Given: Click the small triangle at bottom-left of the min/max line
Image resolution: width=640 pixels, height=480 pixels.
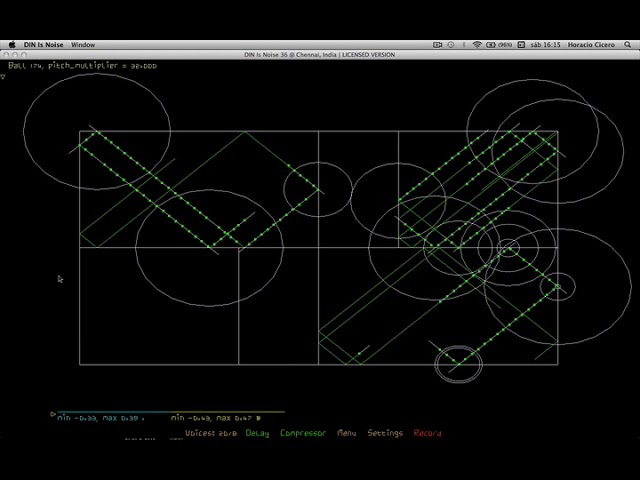Looking at the screenshot, I should [53, 414].
